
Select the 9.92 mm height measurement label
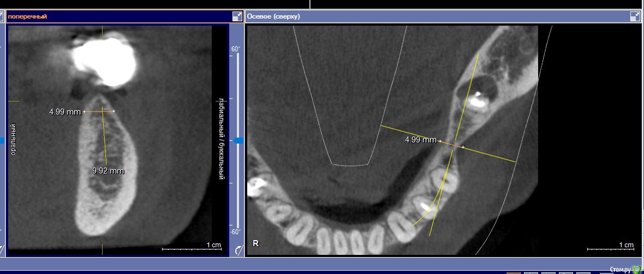click(x=108, y=171)
